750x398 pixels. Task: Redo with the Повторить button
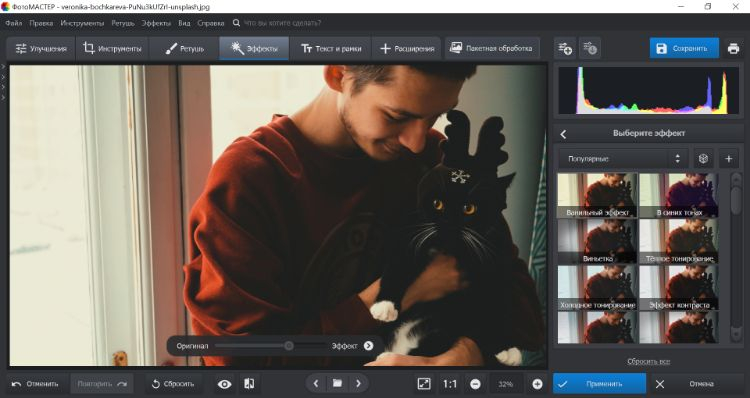(x=102, y=384)
